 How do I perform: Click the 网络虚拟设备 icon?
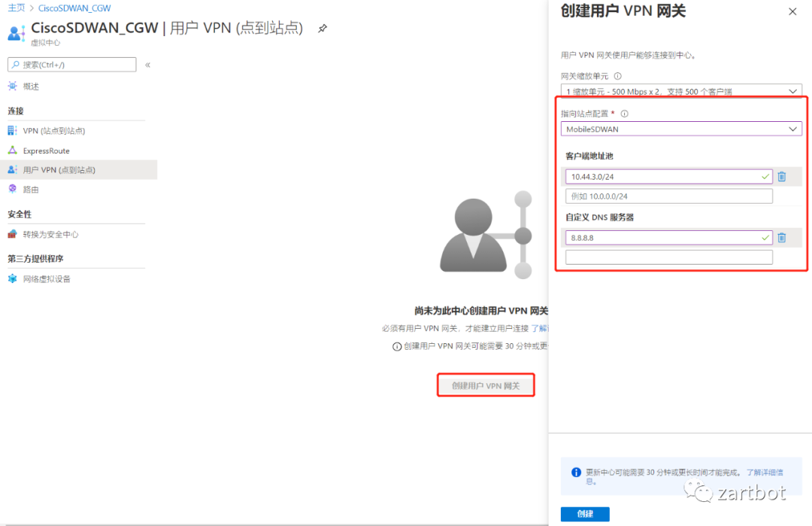click(13, 279)
